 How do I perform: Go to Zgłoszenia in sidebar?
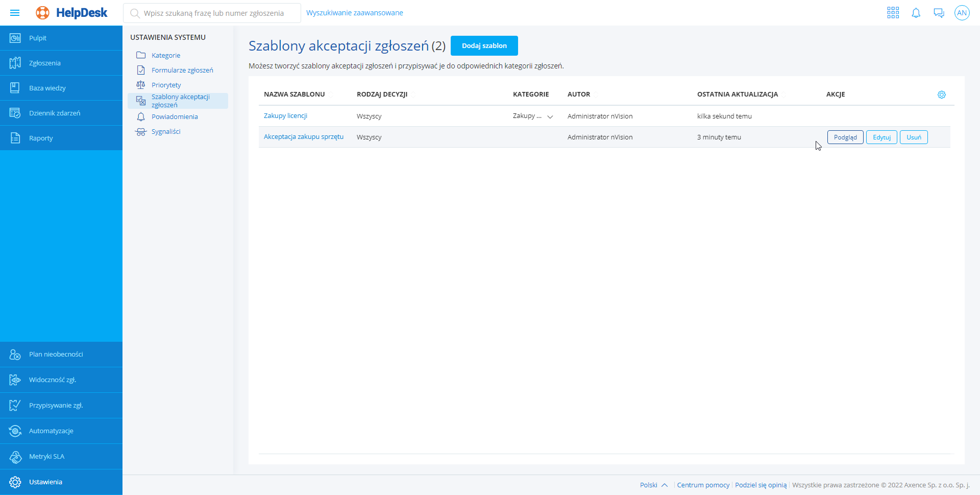click(44, 63)
